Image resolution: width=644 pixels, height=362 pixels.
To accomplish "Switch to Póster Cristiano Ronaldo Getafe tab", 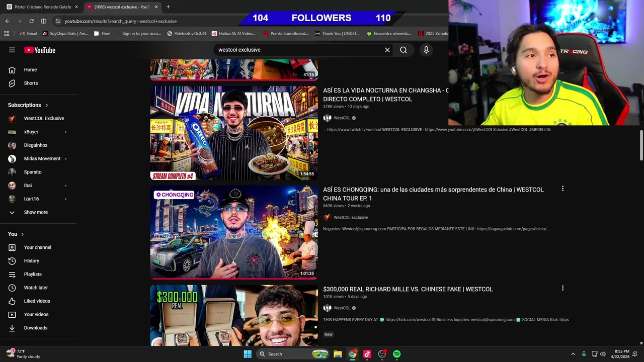I will coord(42,7).
